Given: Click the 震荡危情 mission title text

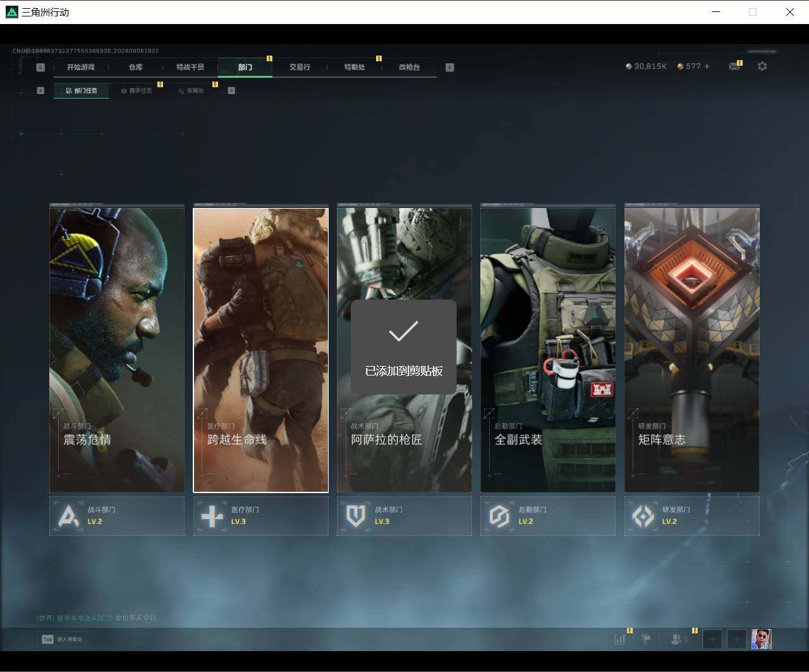Looking at the screenshot, I should [x=87, y=439].
